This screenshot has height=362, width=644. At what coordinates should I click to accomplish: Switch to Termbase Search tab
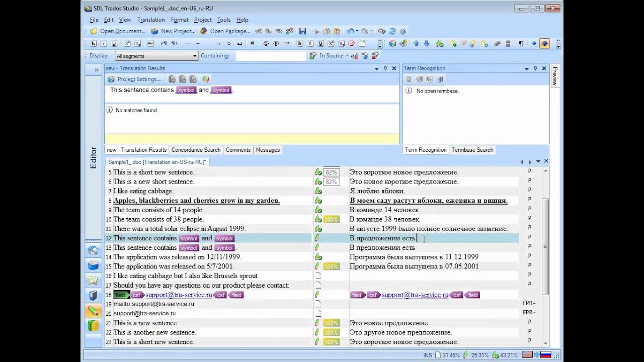click(x=472, y=150)
